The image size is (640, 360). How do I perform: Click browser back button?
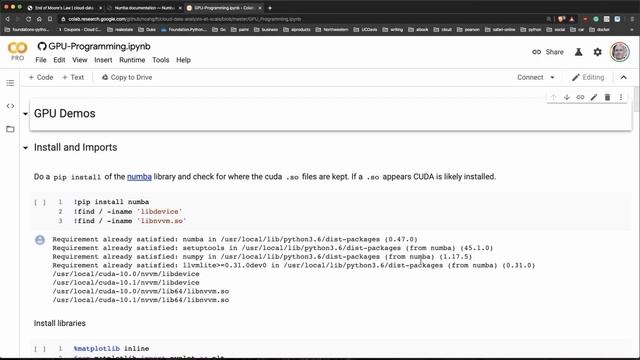[7, 19]
